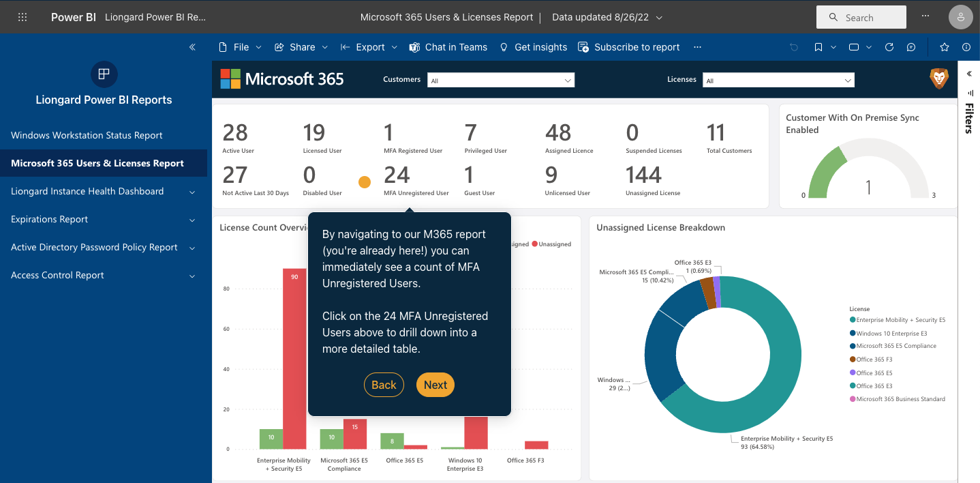Click the Liongard Power BI Re... workspace link
980x483 pixels.
tap(155, 17)
